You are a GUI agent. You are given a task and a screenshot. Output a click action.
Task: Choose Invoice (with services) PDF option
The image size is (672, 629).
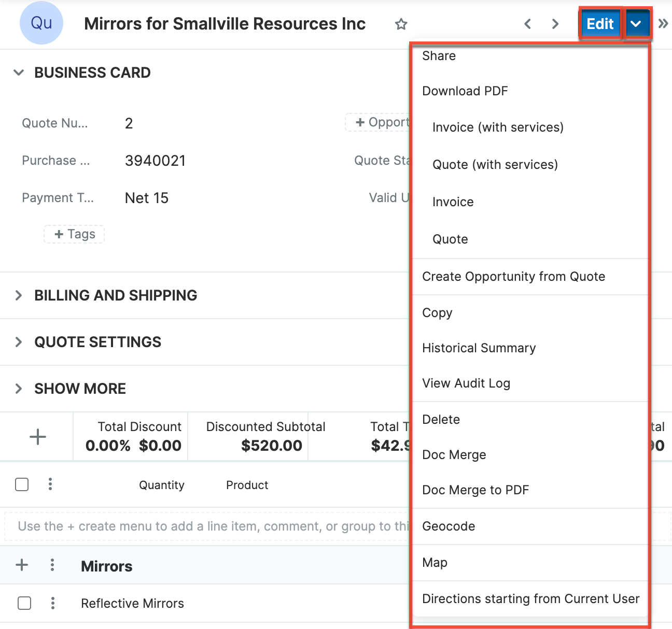[498, 127]
